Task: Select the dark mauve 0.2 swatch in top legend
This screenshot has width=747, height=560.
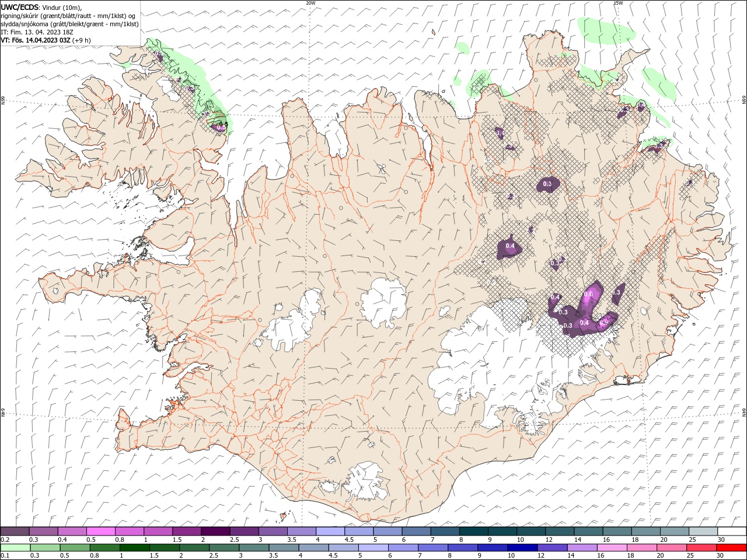Action: [x=15, y=531]
